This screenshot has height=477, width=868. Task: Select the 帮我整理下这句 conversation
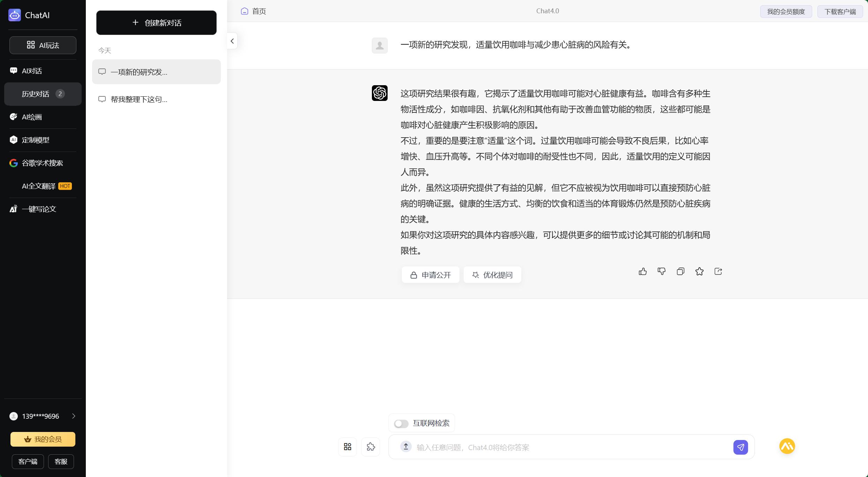point(138,99)
